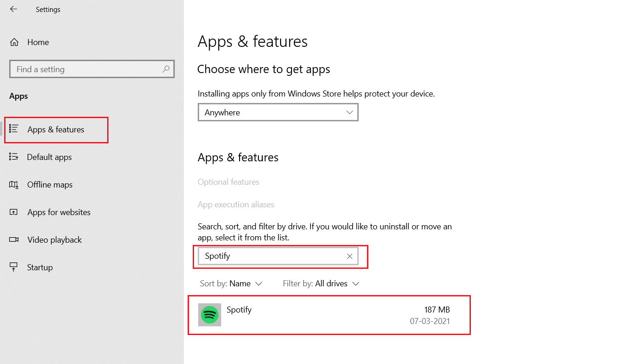Click the Default apps sidebar icon
The height and width of the screenshot is (364, 630).
(x=14, y=157)
